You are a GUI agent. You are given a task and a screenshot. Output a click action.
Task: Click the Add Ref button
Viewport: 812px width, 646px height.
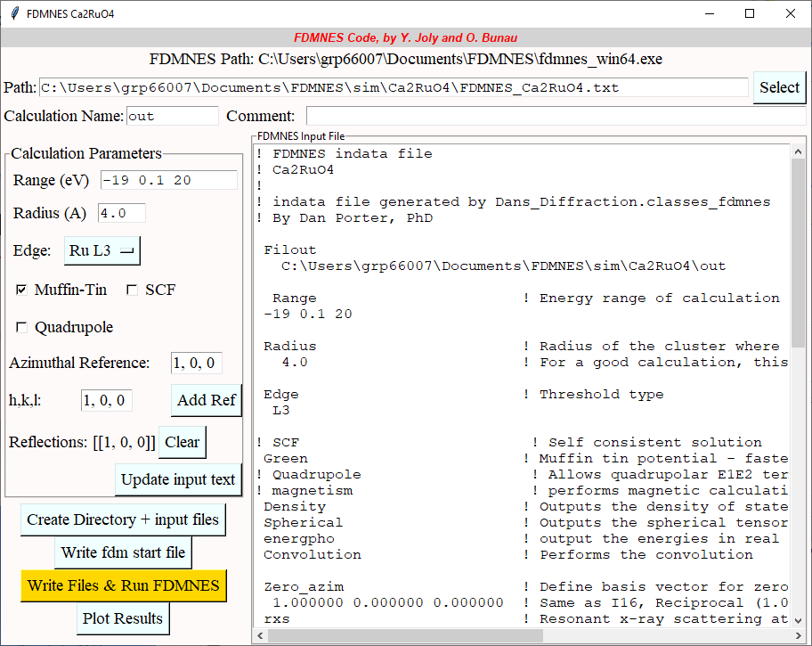point(206,400)
